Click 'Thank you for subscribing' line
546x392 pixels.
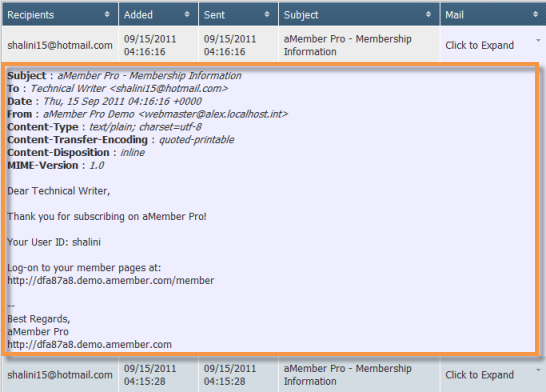[x=107, y=217]
